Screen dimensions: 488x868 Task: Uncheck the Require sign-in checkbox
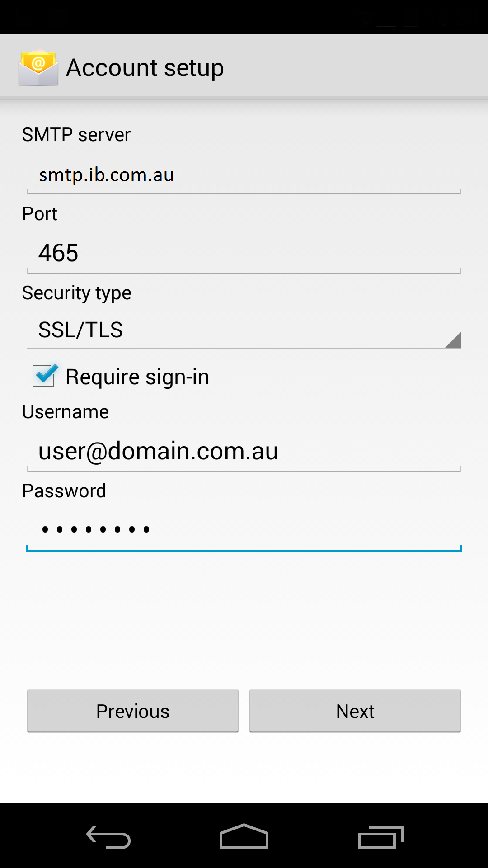[x=44, y=376]
